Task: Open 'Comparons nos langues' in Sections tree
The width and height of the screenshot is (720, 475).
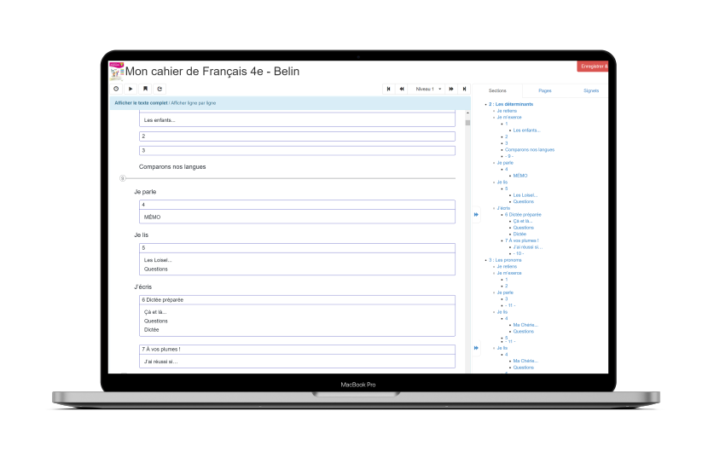Action: (x=529, y=150)
